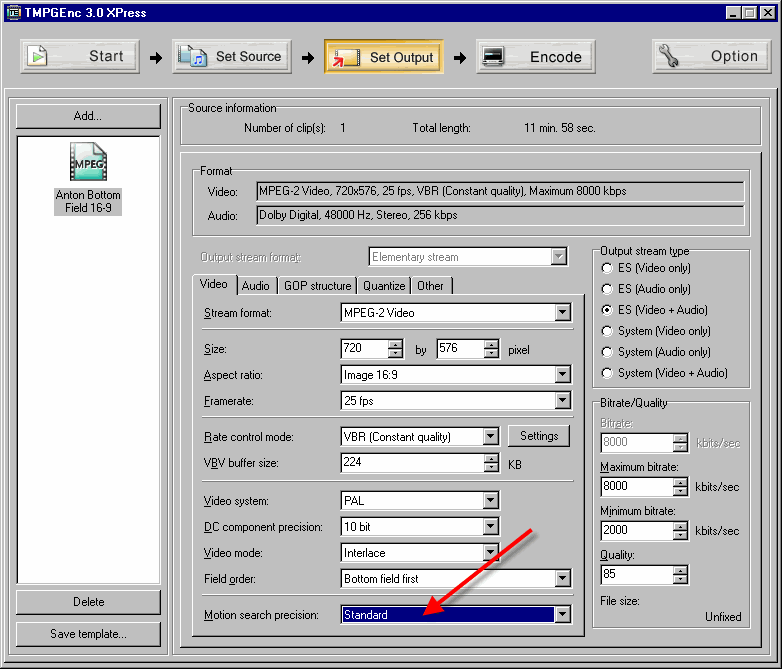Select ES (Video only) stream type
The image size is (782, 669).
[x=607, y=268]
